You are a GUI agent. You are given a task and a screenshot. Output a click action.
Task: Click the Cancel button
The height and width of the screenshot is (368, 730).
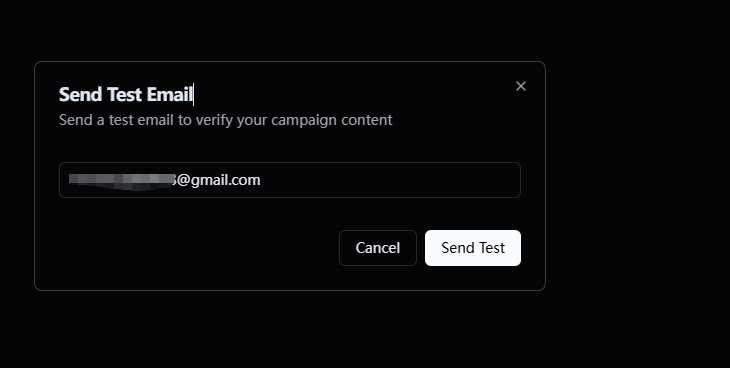[378, 248]
